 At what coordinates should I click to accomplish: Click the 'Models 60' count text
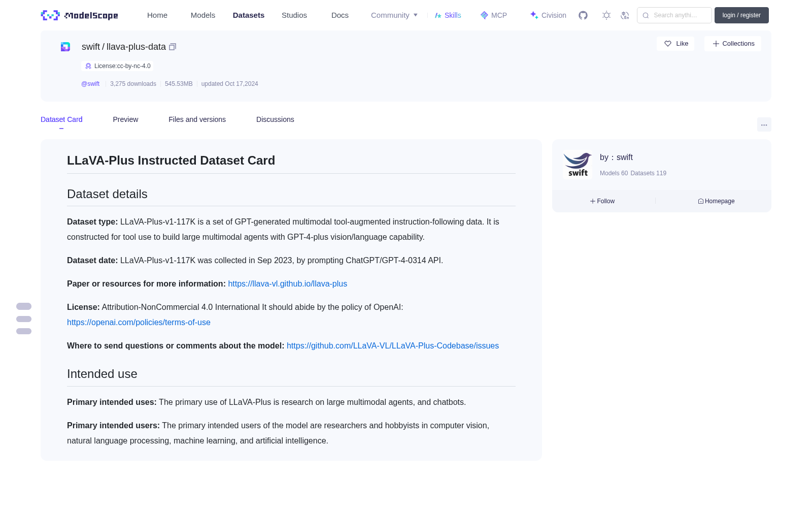pos(614,173)
